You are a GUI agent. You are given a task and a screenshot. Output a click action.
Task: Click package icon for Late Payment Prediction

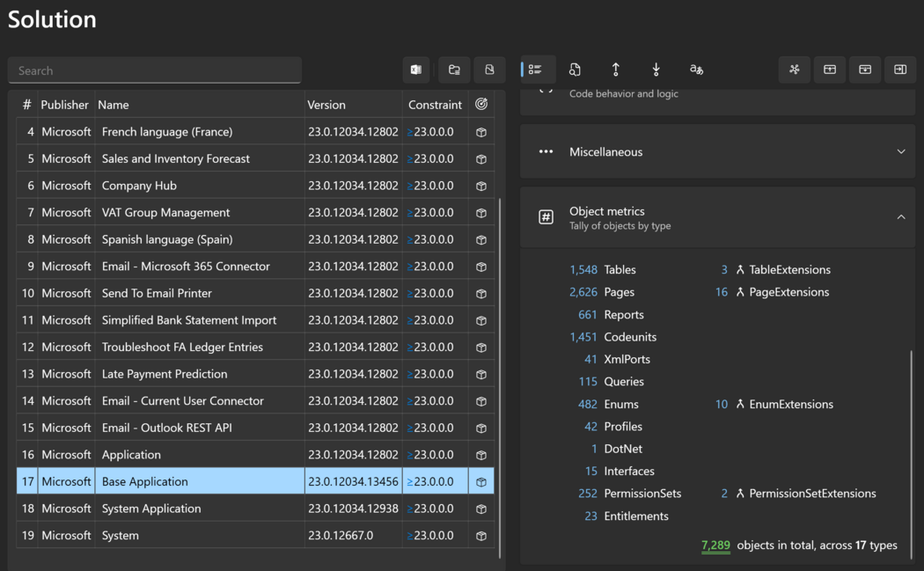tap(481, 374)
